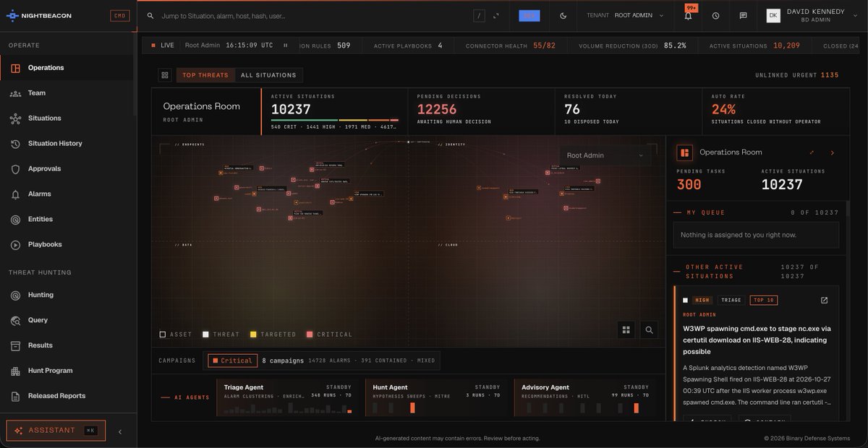
Task: Select the Top Threats tab
Action: (205, 75)
